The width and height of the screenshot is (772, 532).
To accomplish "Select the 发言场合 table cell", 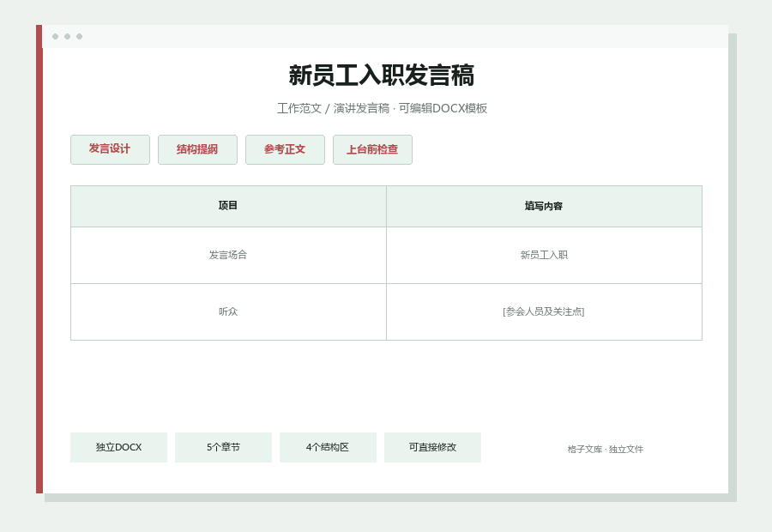I will coord(228,255).
